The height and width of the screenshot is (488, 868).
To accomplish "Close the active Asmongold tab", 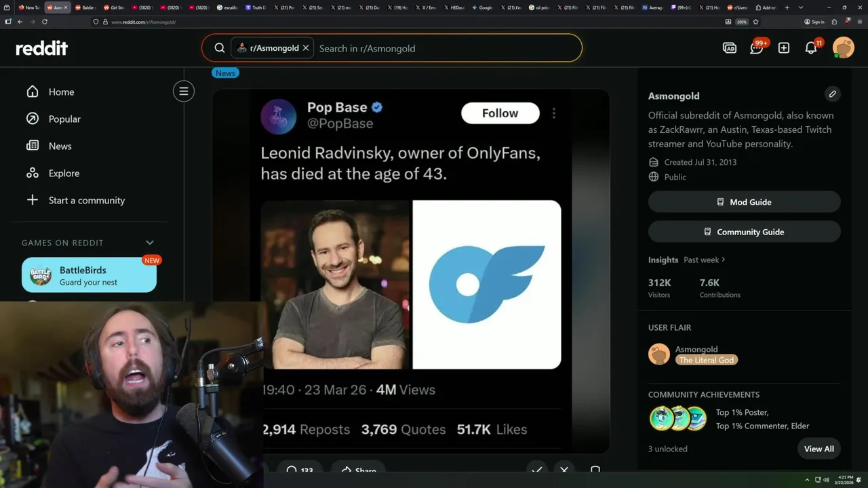I will tap(66, 7).
